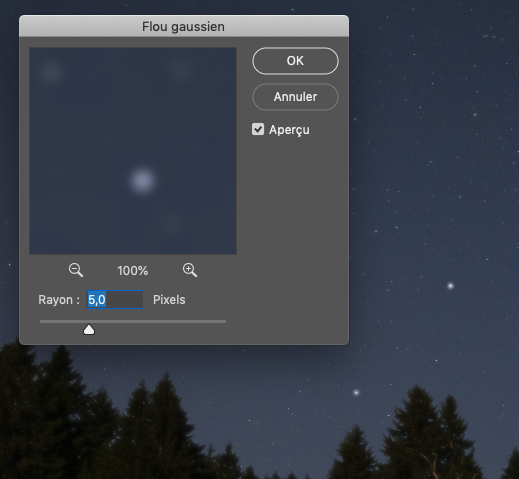Click the faint blurred star in the preview's top-left corner

(51, 72)
